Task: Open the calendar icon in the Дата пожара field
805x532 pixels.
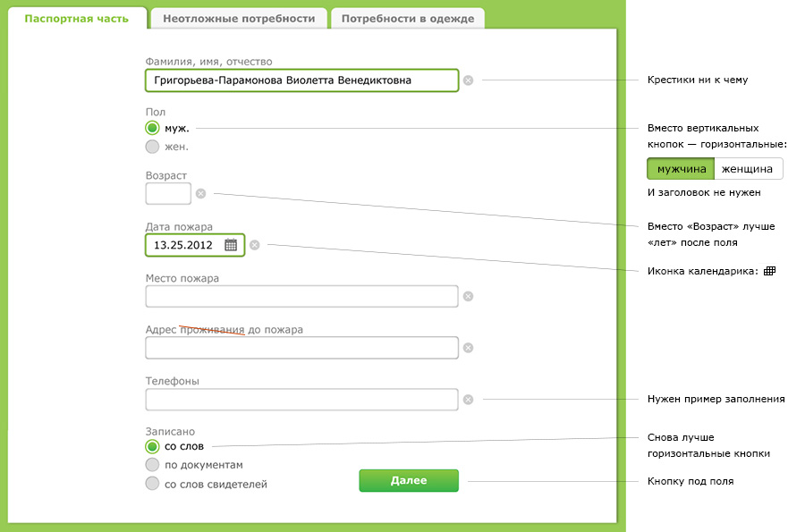Action: point(231,245)
